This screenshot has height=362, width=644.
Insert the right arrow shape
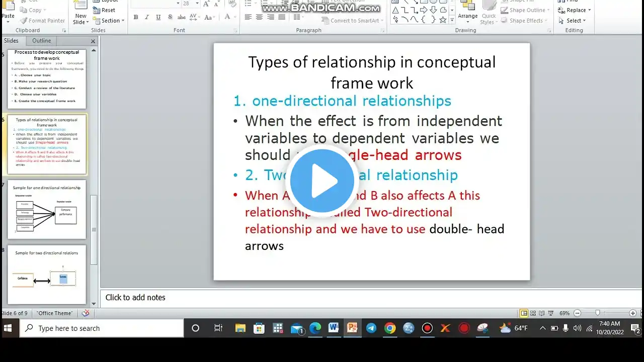click(x=424, y=10)
